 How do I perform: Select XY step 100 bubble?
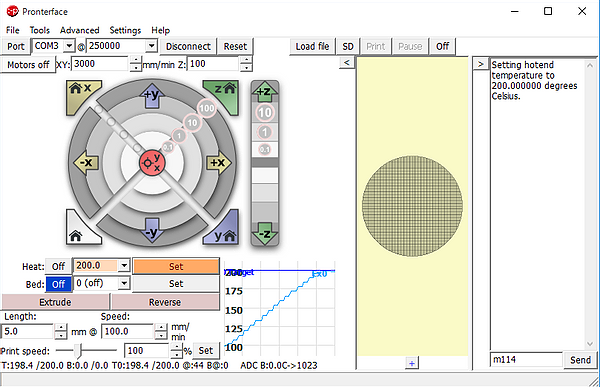pos(207,108)
